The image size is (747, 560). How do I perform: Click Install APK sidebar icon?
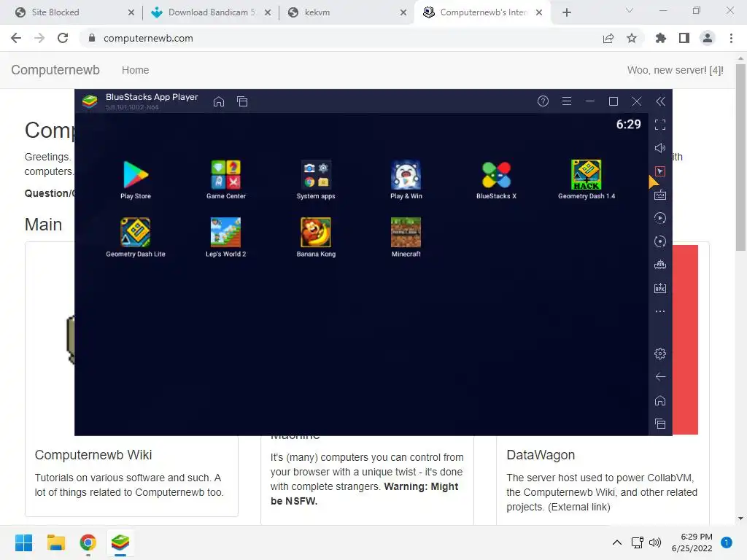pyautogui.click(x=659, y=288)
